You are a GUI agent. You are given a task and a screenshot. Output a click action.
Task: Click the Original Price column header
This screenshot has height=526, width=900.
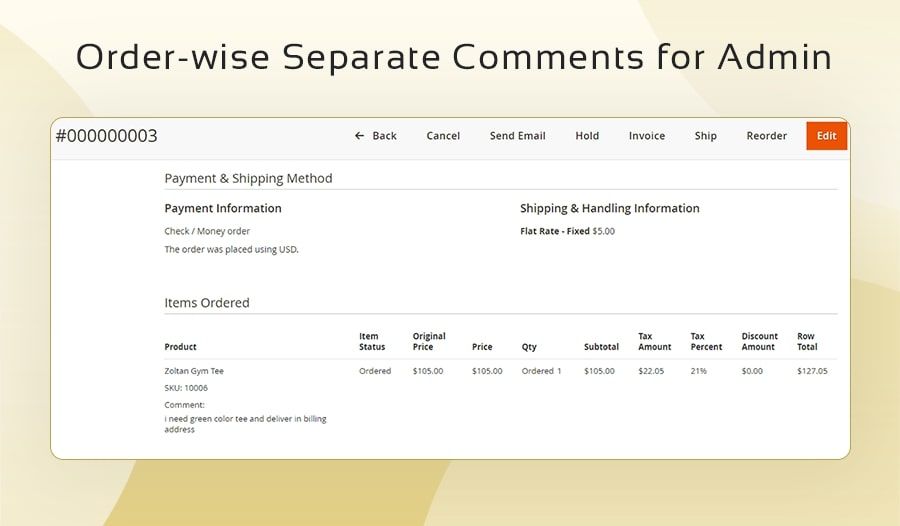(429, 342)
